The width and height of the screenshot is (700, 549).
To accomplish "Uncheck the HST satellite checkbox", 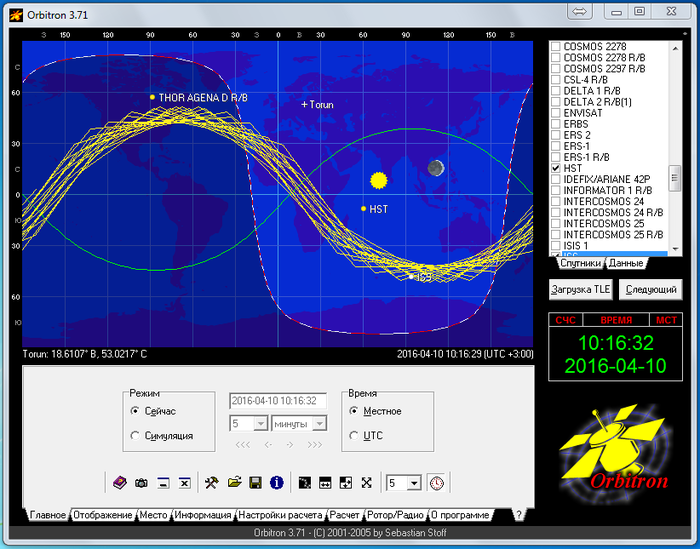I will pyautogui.click(x=556, y=169).
